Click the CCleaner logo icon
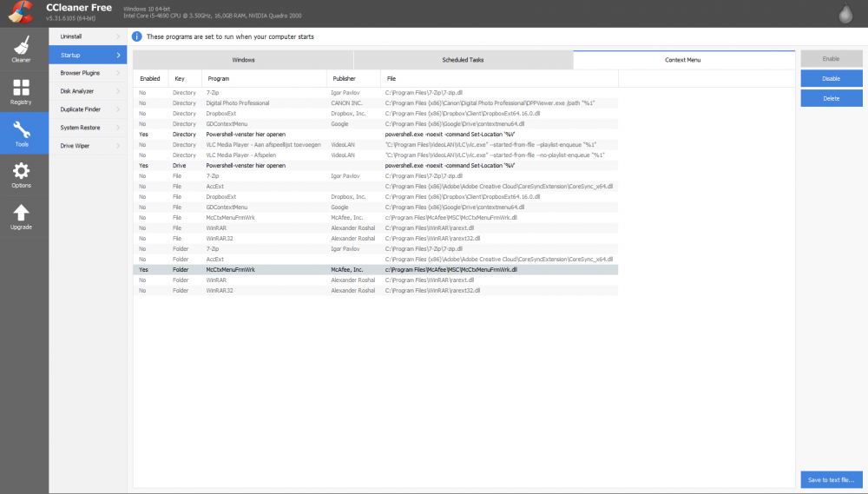Image resolution: width=868 pixels, height=494 pixels. tap(21, 12)
